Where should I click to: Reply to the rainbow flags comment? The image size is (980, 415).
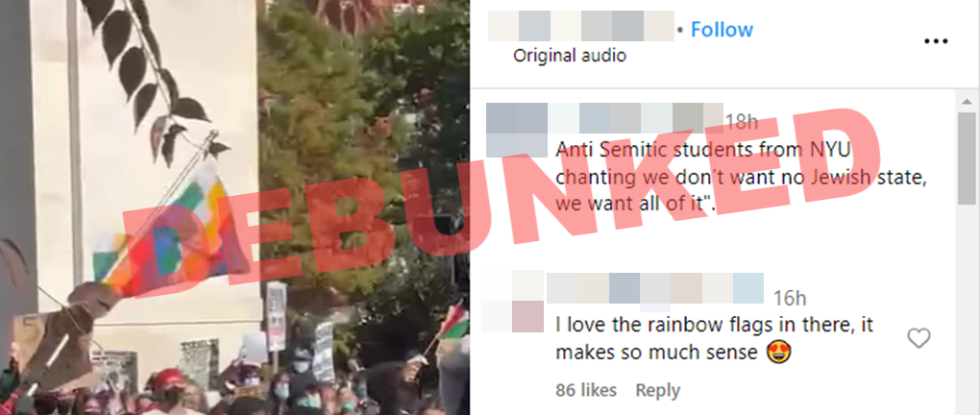(657, 391)
